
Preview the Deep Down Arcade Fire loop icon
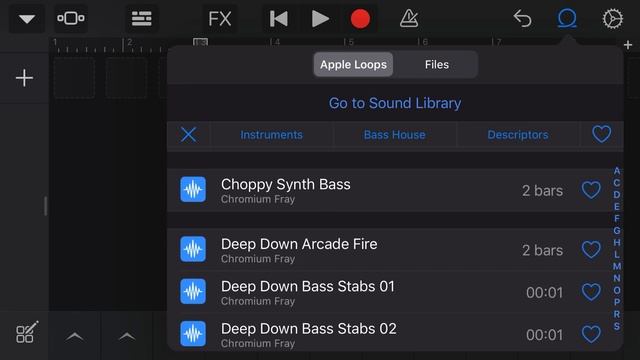tap(193, 249)
